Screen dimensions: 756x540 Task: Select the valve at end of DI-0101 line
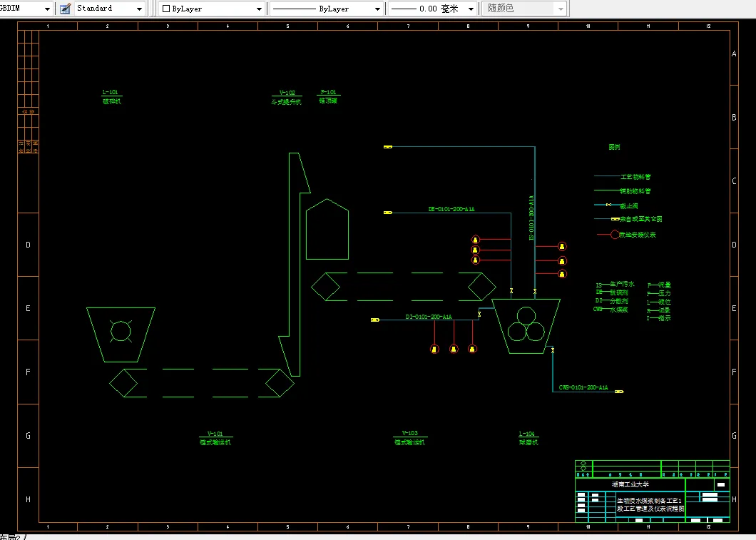[479, 315]
